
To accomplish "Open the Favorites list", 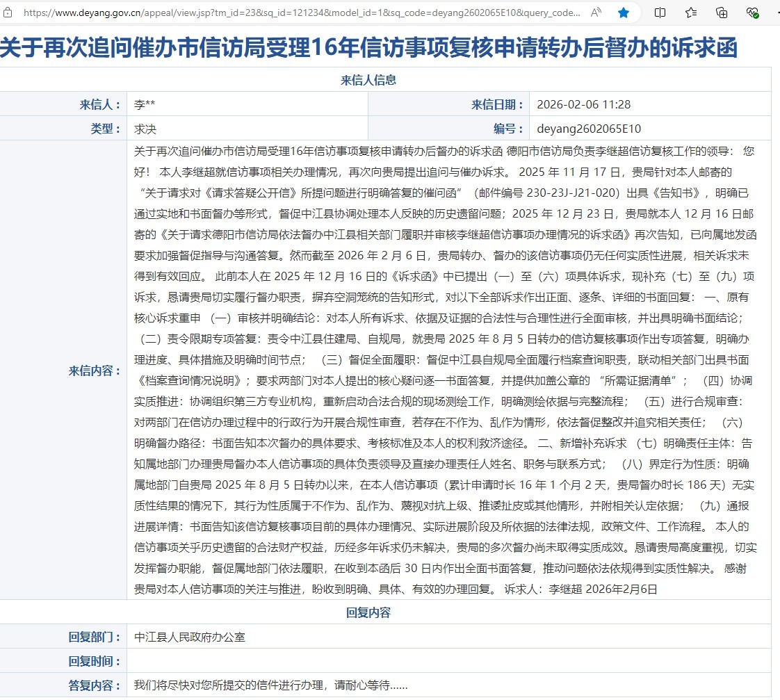I will 690,13.
